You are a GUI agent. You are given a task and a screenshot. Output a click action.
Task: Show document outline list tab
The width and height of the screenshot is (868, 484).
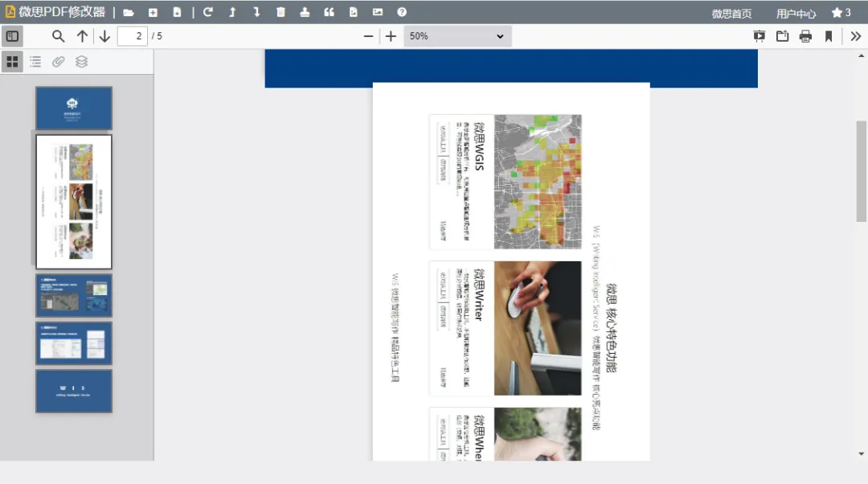point(35,61)
